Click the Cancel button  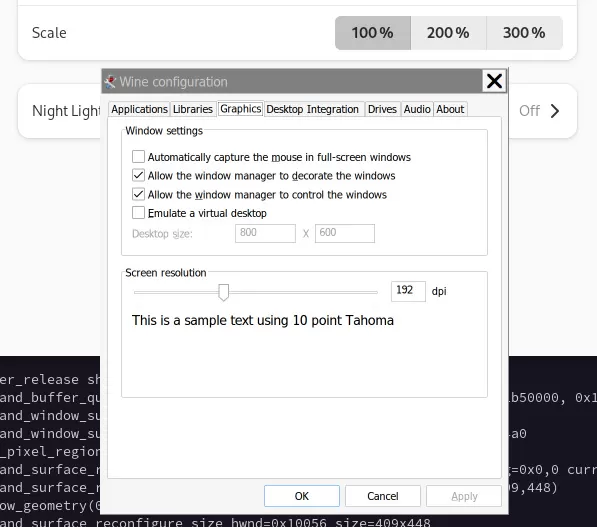[383, 496]
